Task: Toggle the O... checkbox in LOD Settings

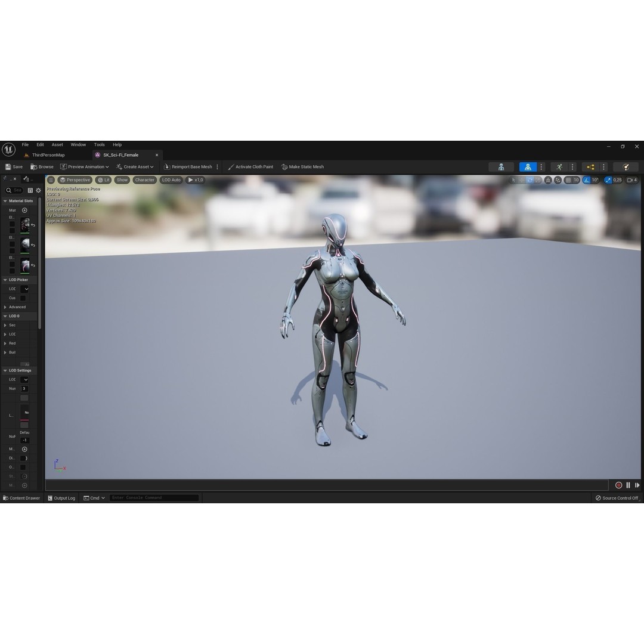Action: 23,467
